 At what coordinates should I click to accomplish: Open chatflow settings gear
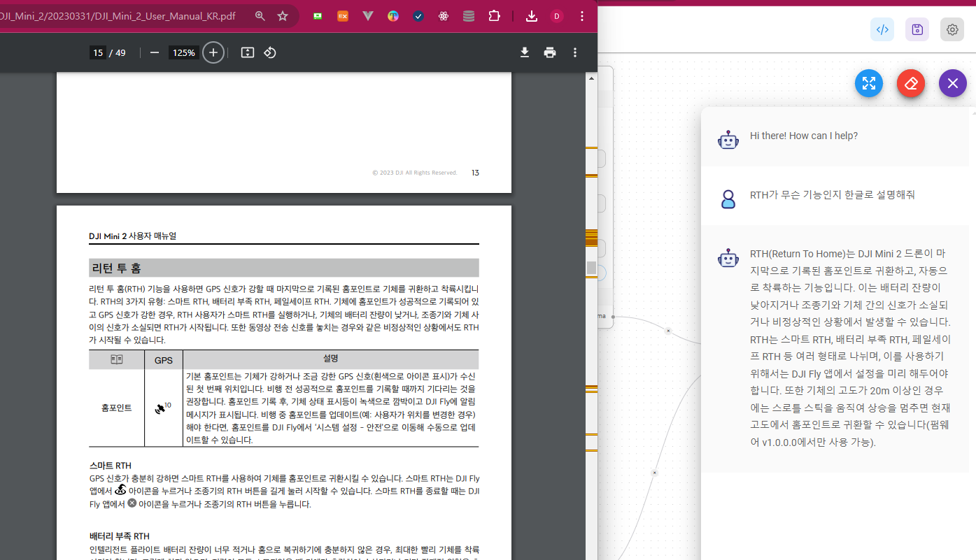[952, 29]
